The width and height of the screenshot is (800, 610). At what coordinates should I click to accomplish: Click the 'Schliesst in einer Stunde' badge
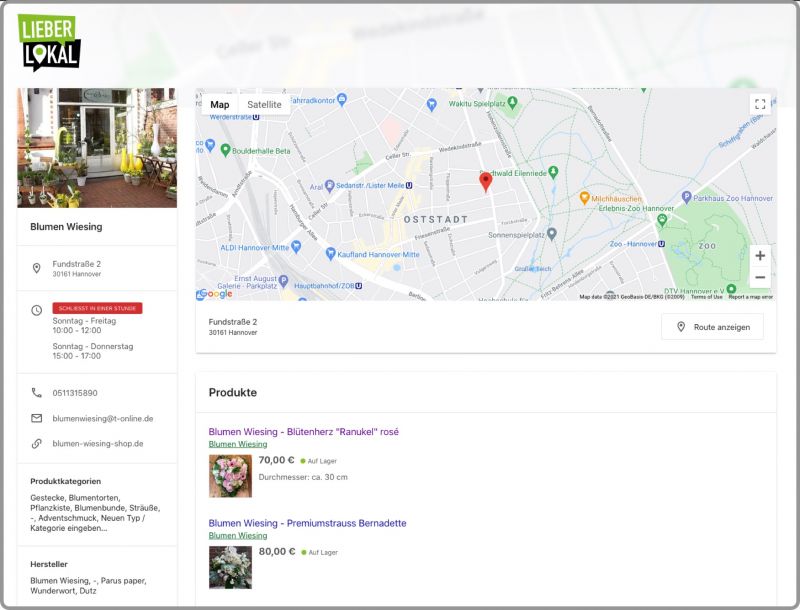click(97, 308)
